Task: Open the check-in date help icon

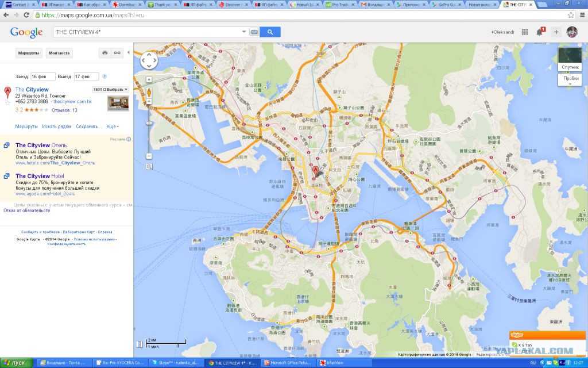Action: (105, 76)
